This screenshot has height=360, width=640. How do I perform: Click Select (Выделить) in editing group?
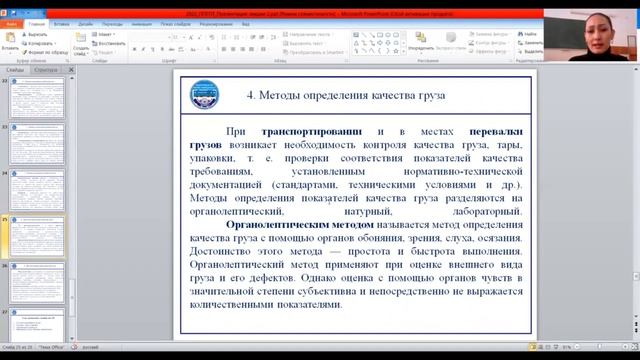pos(530,51)
